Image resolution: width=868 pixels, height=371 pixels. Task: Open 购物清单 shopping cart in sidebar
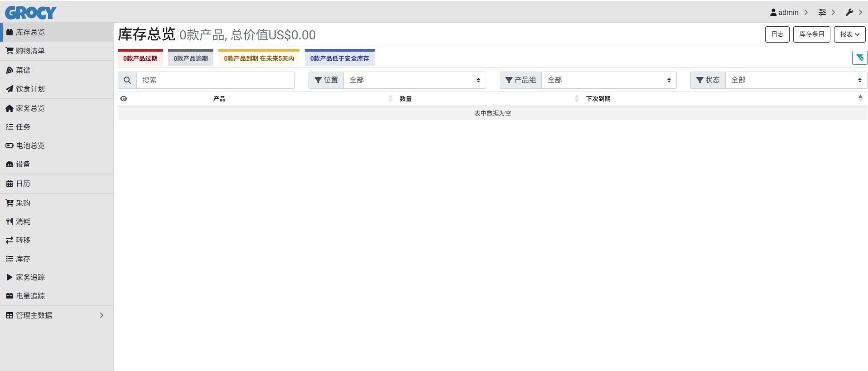pos(30,51)
